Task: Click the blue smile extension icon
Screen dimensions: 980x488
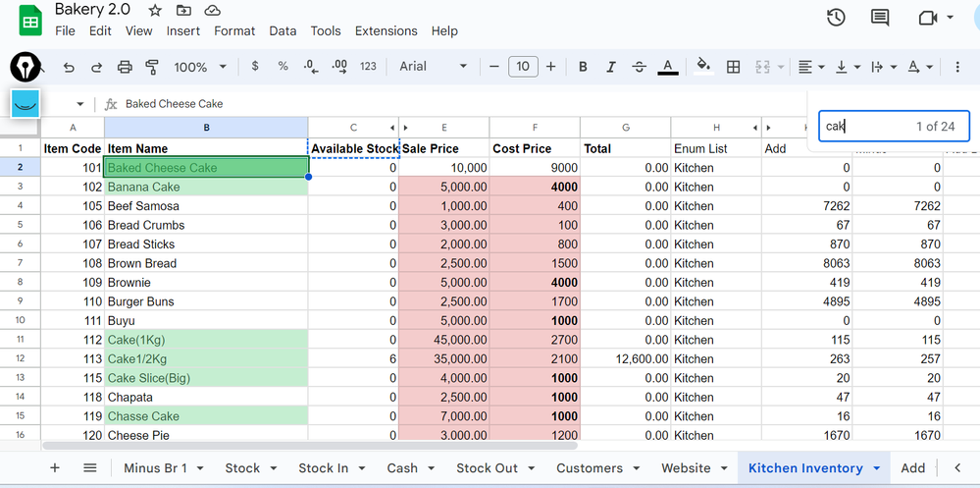Action: click(25, 103)
